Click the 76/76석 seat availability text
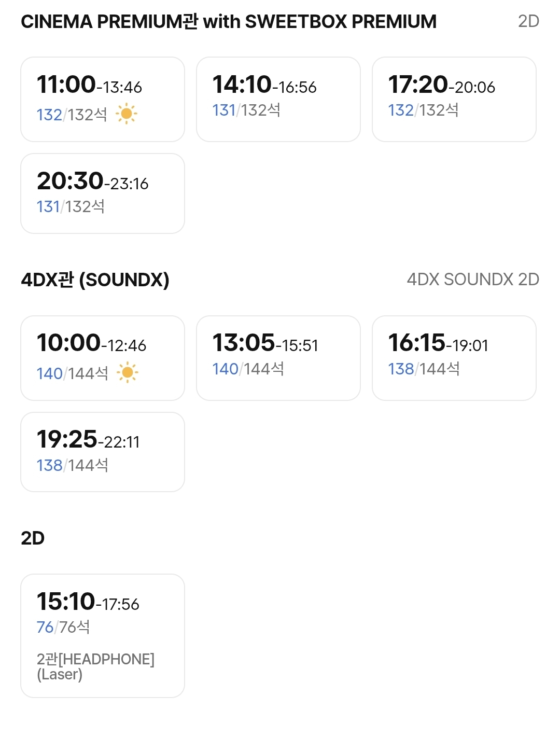Viewport: 560px width, 752px height. tap(63, 627)
